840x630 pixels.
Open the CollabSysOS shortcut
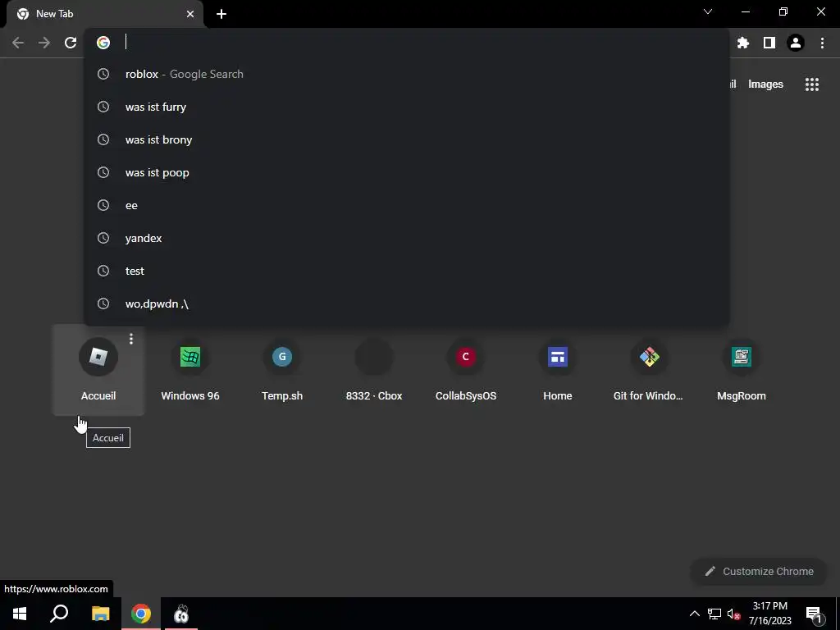[x=466, y=370]
